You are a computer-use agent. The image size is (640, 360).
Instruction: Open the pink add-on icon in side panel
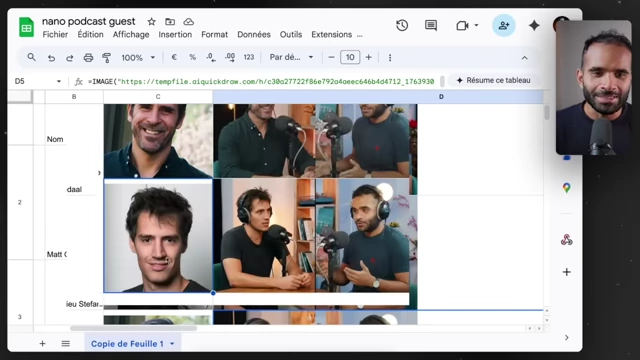click(x=567, y=240)
